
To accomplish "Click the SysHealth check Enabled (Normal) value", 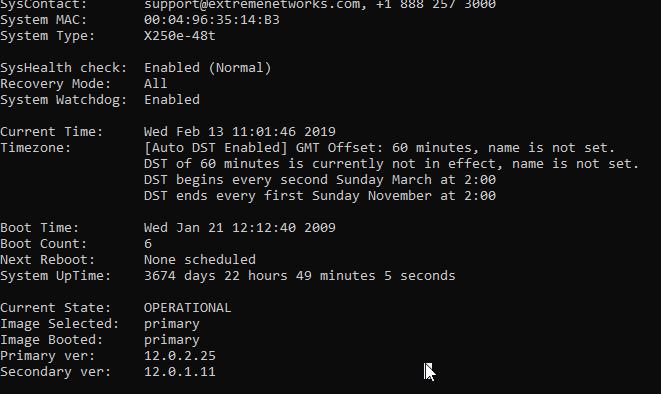I will (207, 68).
